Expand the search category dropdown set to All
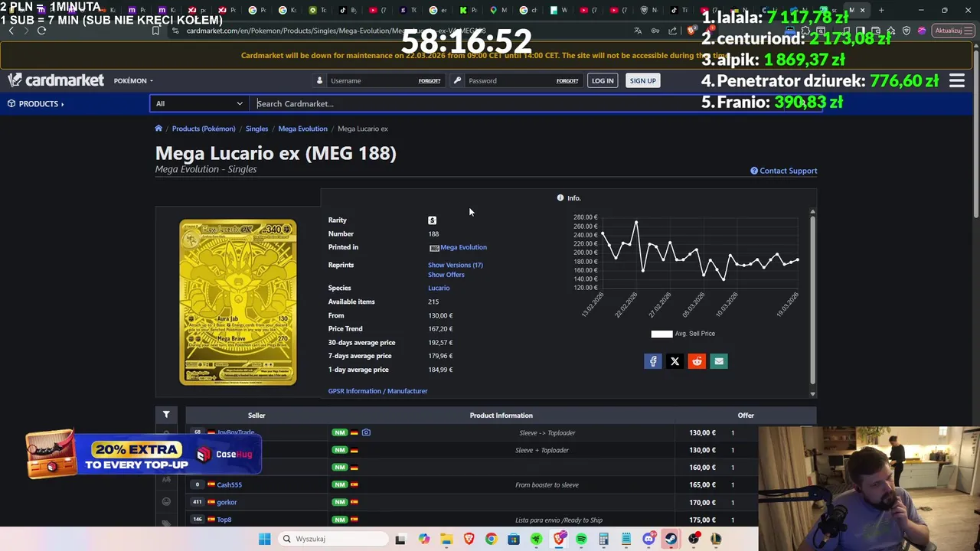 199,103
